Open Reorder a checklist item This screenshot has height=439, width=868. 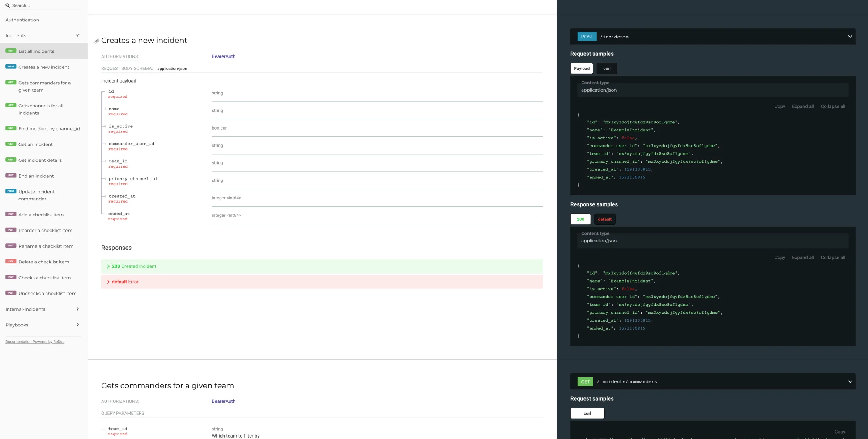pos(43,231)
